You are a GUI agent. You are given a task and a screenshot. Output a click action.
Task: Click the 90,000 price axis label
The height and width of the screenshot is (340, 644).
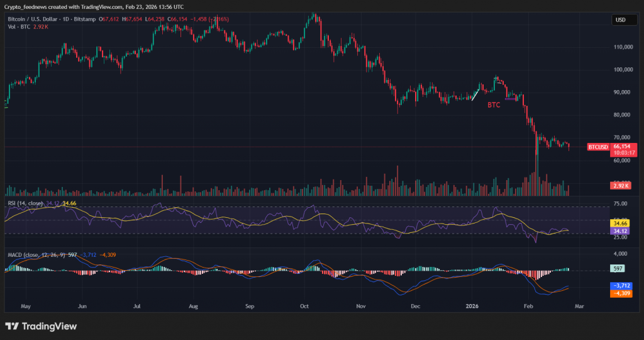pyautogui.click(x=623, y=92)
